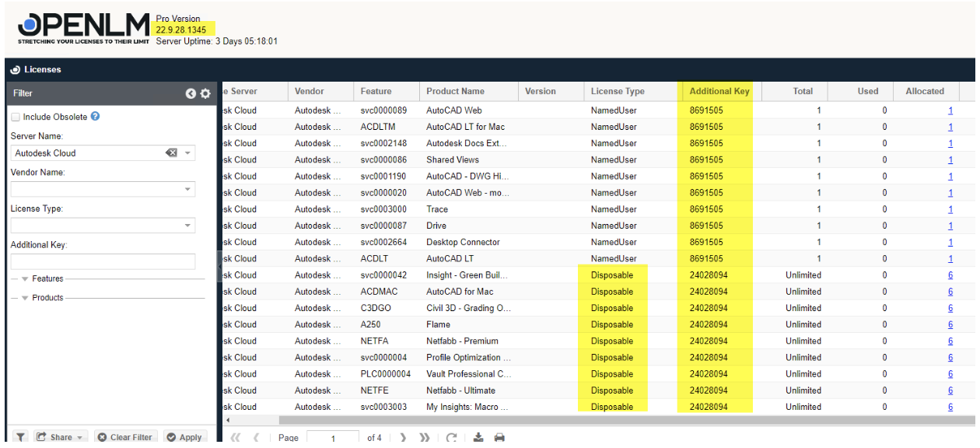
Task: Print the licenses table
Action: 499,437
